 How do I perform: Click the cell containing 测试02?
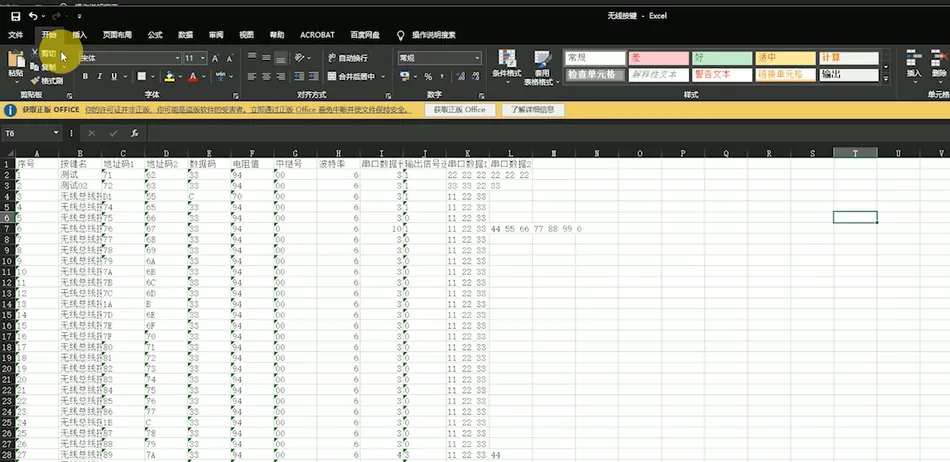(80, 185)
